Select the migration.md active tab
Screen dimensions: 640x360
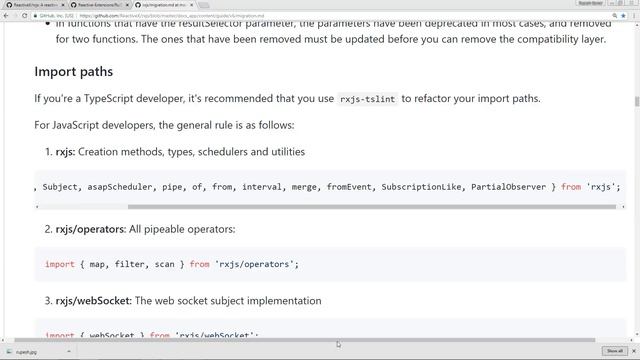pos(163,5)
